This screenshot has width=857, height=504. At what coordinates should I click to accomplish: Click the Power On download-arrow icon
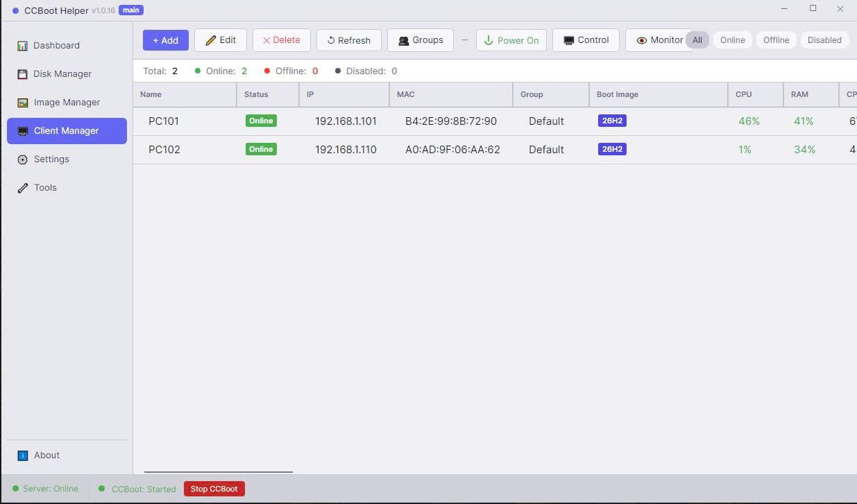pos(489,40)
